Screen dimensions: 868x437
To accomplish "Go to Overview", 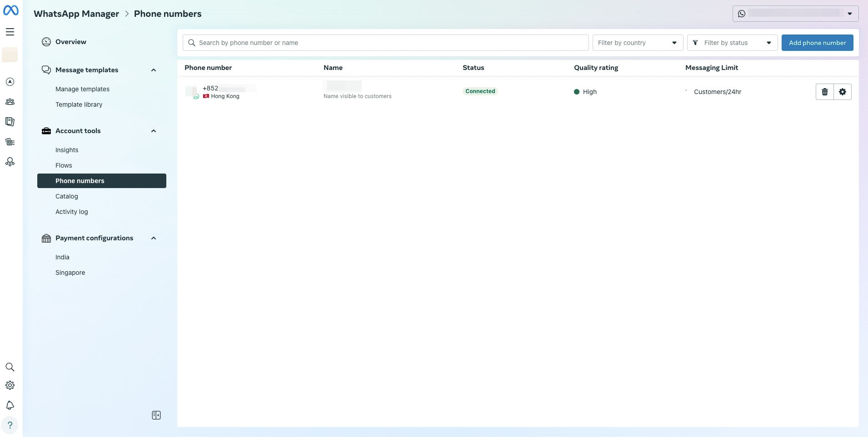I will pyautogui.click(x=71, y=42).
